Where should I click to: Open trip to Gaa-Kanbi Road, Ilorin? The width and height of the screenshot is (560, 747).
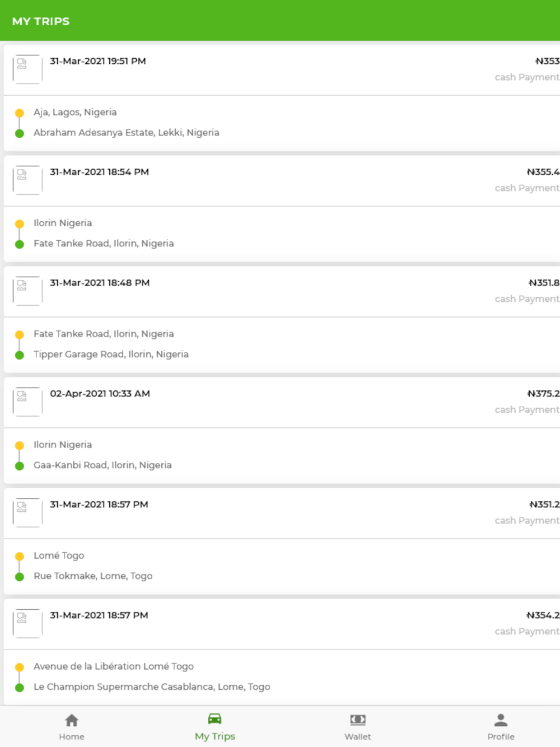coord(102,465)
